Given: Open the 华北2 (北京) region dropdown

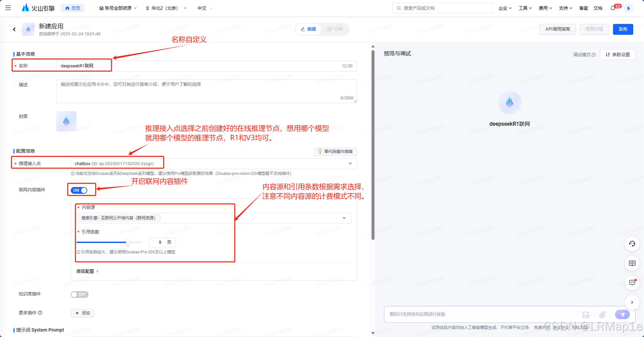Looking at the screenshot, I should pos(166,8).
